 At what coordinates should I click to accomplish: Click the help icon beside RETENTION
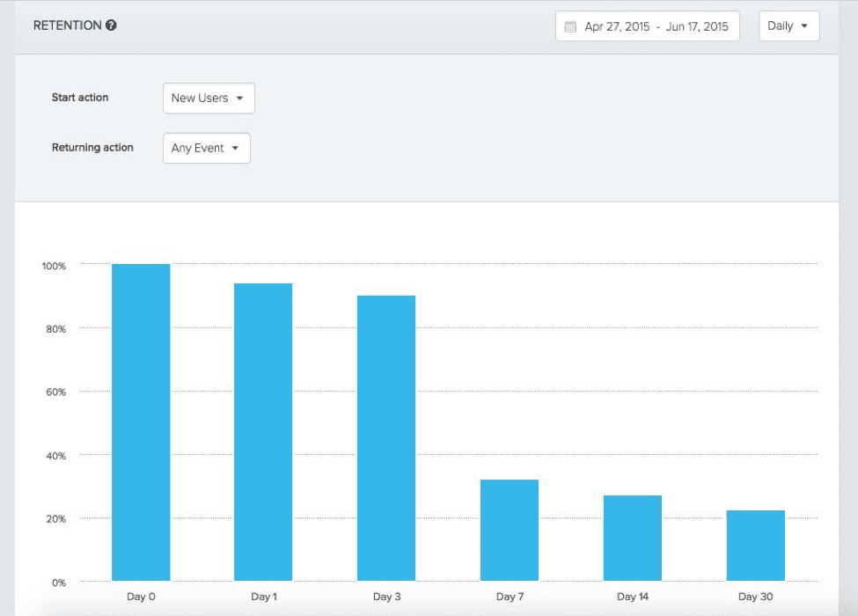111,26
